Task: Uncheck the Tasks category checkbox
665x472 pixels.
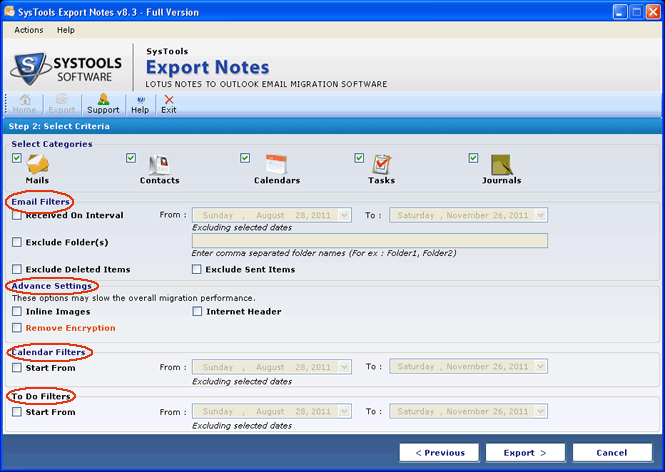Action: tap(359, 158)
